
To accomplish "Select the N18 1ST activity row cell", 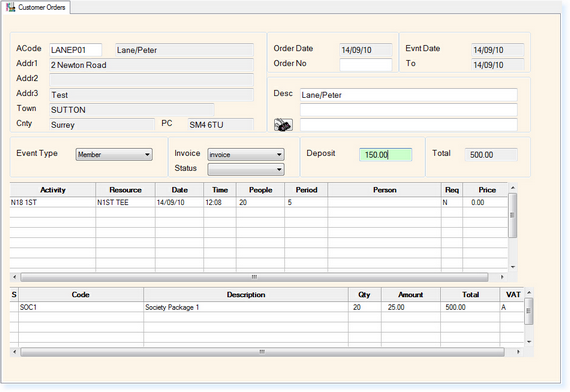I will click(x=53, y=202).
